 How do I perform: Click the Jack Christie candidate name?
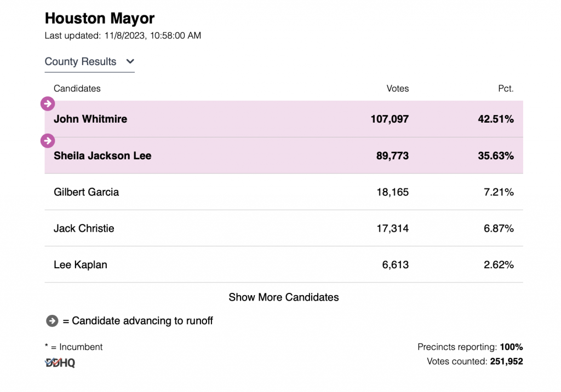pos(84,228)
